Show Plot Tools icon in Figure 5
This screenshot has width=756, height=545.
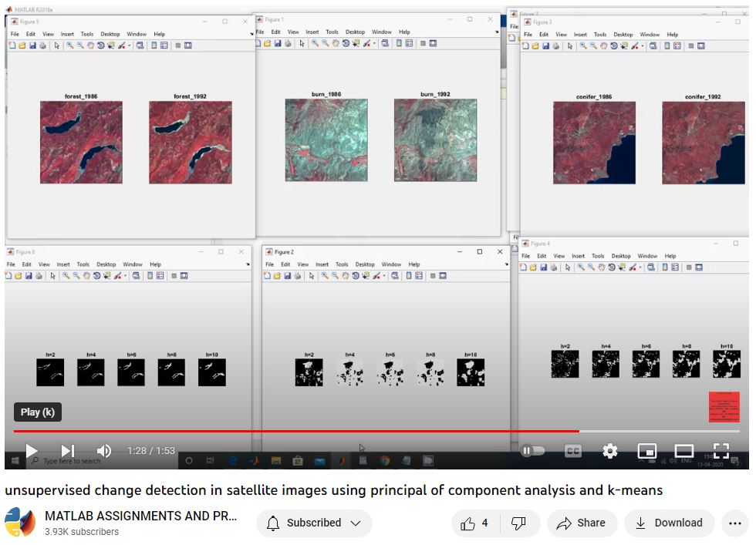tap(188, 45)
